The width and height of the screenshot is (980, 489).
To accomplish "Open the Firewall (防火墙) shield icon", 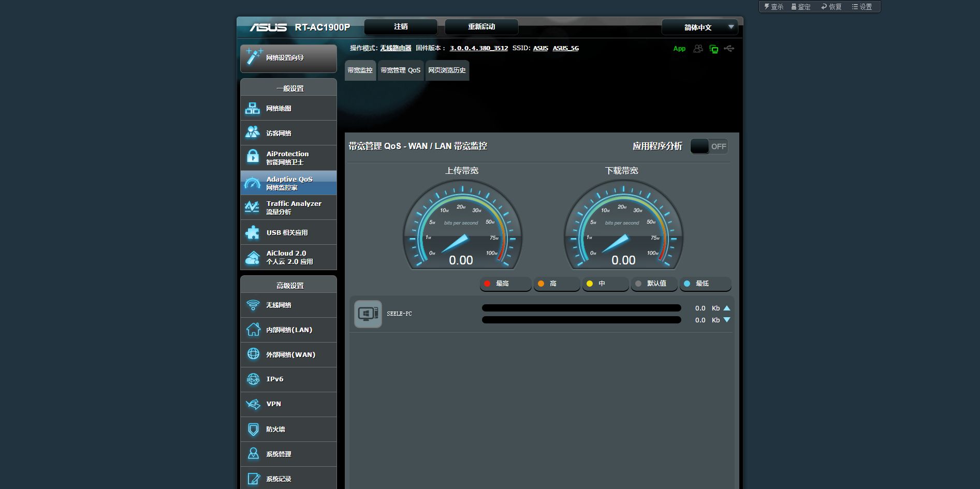I will pos(253,429).
